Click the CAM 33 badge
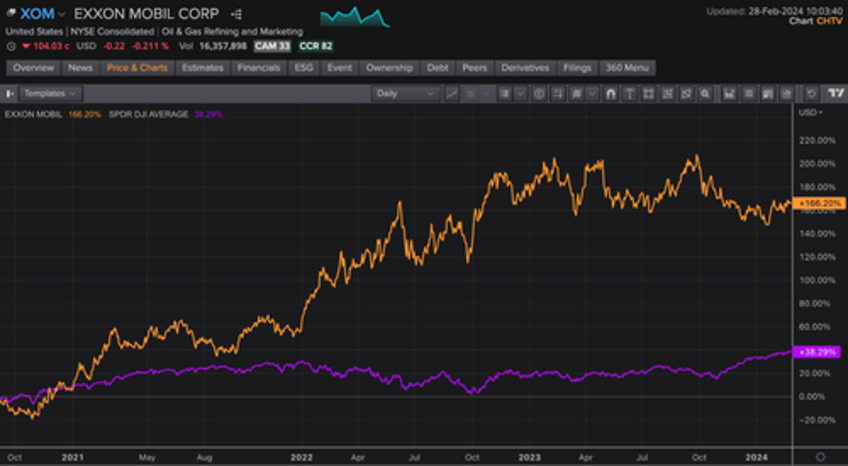Viewport: 848px width, 466px height. [273, 46]
